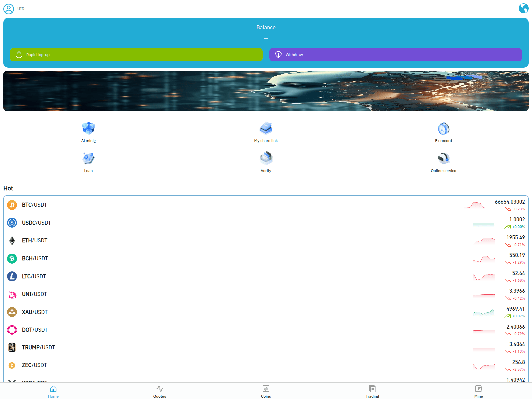This screenshot has width=532, height=399.
Task: Open the Ai minig feature
Action: [88, 132]
